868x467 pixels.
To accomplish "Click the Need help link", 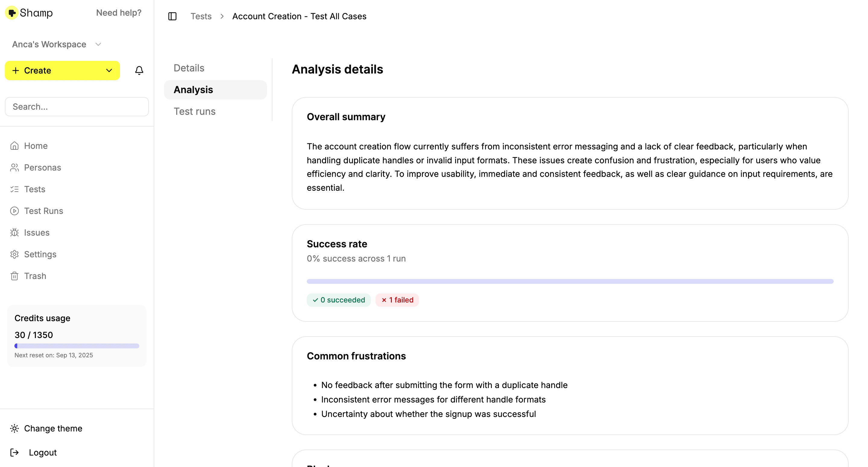I will pyautogui.click(x=119, y=12).
